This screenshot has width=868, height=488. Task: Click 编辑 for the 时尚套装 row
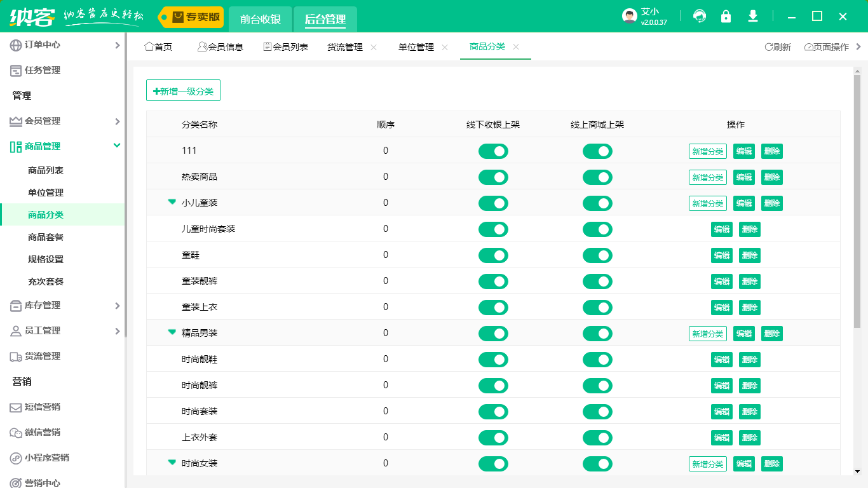click(722, 411)
